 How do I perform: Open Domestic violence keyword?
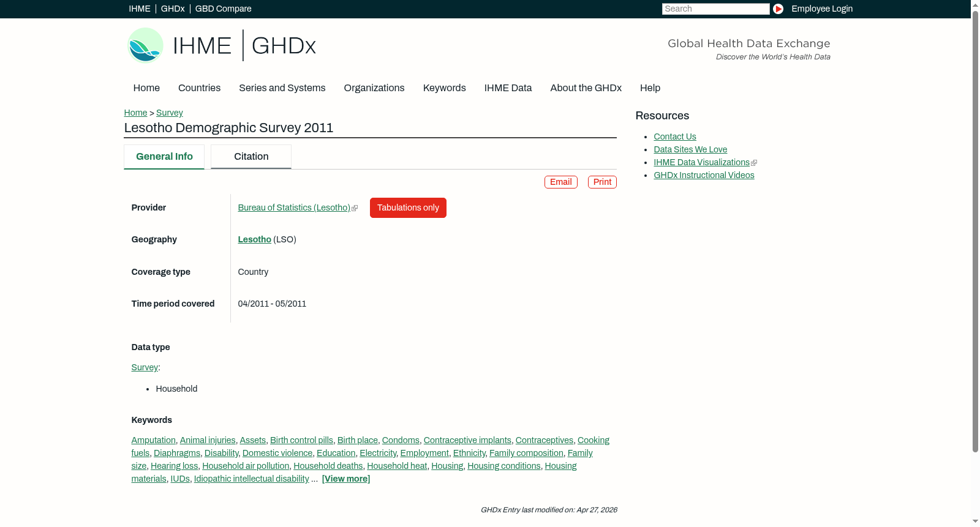[x=277, y=453]
